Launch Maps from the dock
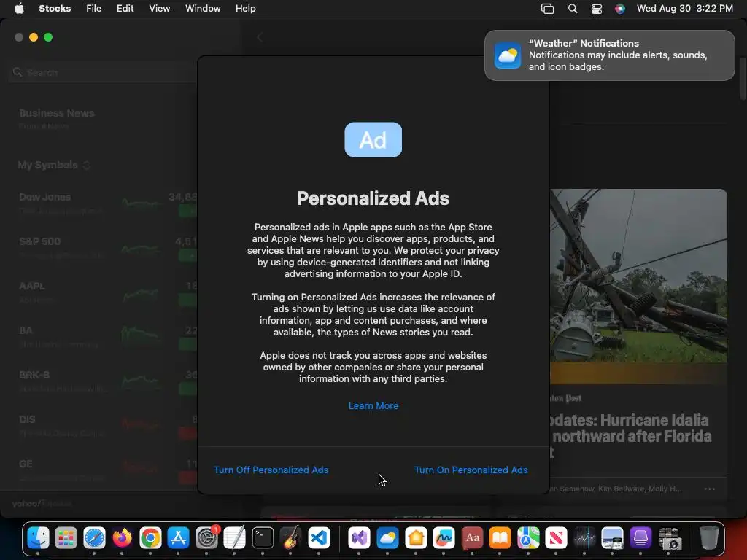Image resolution: width=747 pixels, height=560 pixels. 528,538
